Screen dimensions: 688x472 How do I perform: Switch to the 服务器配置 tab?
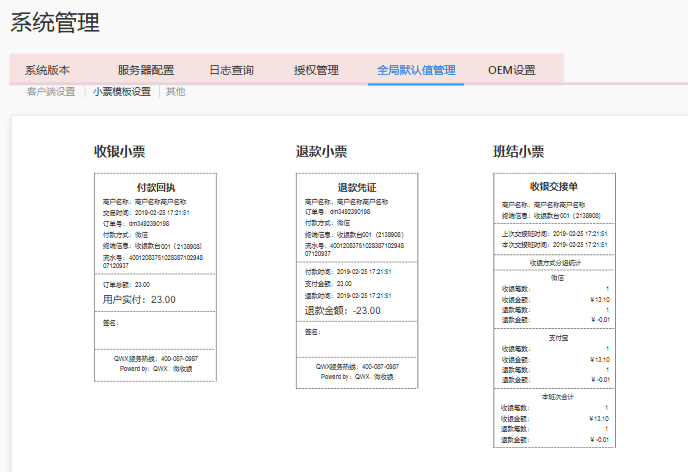coord(145,70)
